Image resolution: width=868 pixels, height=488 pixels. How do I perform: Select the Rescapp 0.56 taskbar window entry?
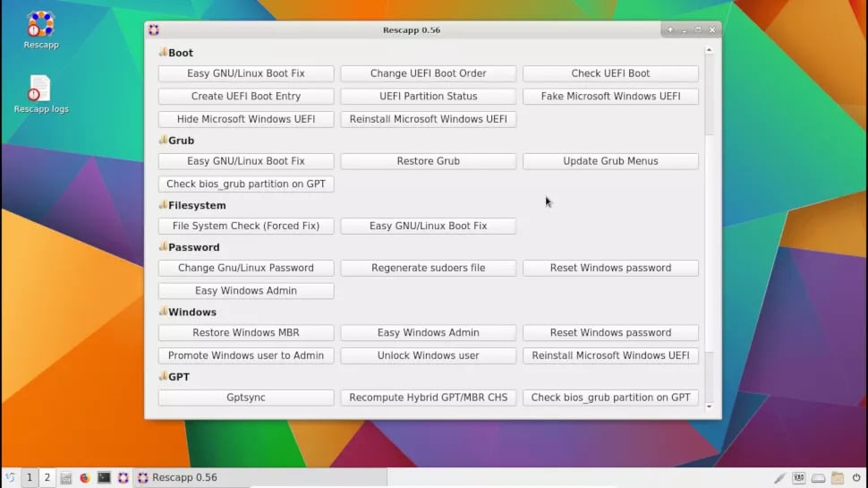click(260, 477)
